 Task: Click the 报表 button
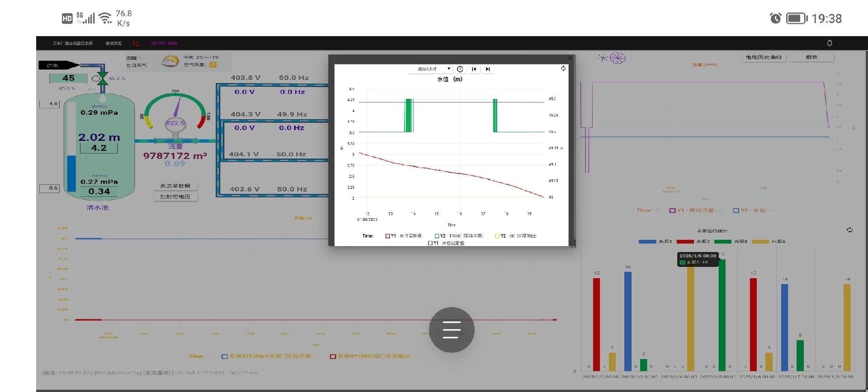(x=811, y=57)
